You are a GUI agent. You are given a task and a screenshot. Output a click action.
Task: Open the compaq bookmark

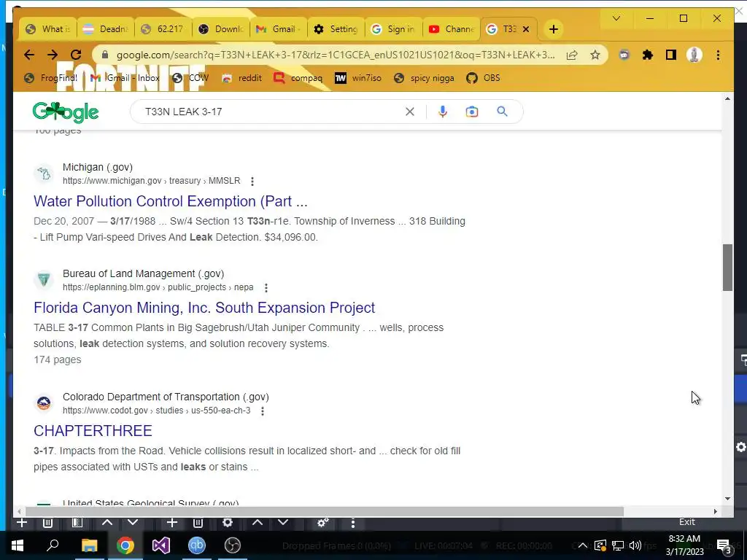298,77
